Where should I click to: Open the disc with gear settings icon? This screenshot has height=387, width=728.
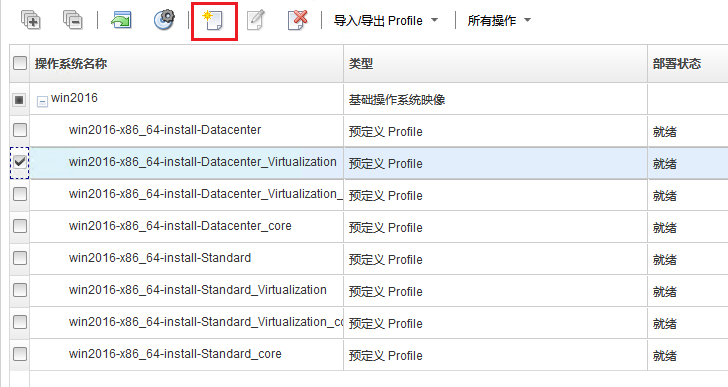pyautogui.click(x=164, y=20)
